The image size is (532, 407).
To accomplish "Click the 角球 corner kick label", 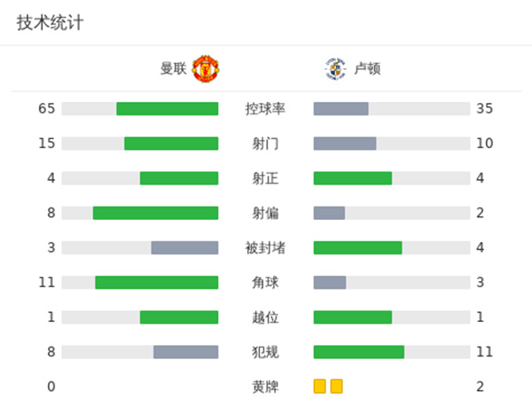I will [265, 282].
